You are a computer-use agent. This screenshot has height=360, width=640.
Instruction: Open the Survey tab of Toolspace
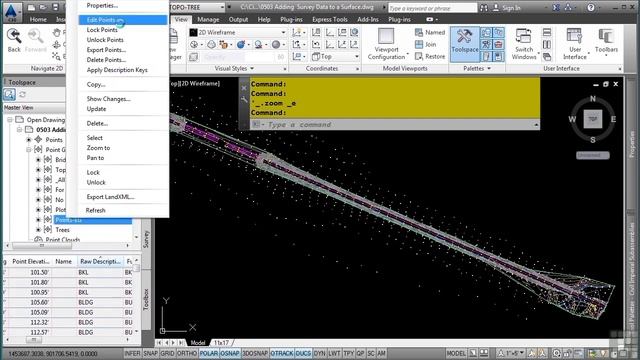point(147,239)
